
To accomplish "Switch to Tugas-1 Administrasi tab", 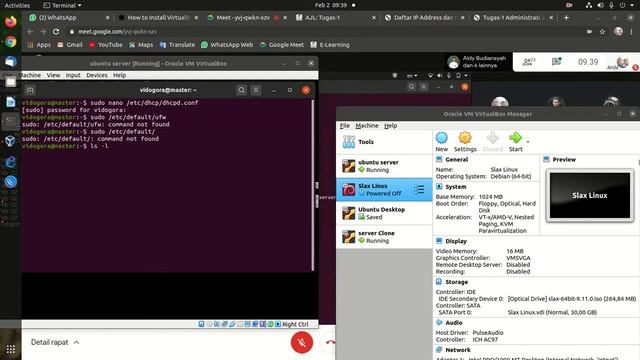I will coord(513,18).
